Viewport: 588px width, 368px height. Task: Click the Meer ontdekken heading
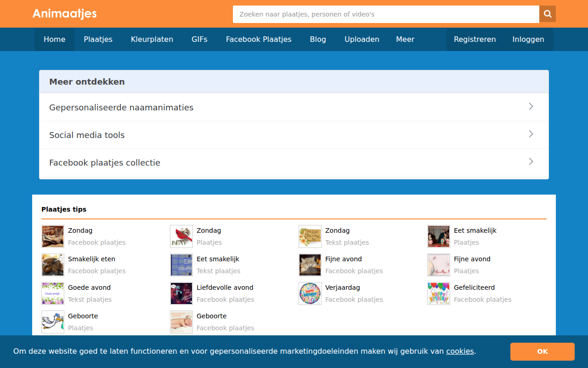(x=87, y=82)
